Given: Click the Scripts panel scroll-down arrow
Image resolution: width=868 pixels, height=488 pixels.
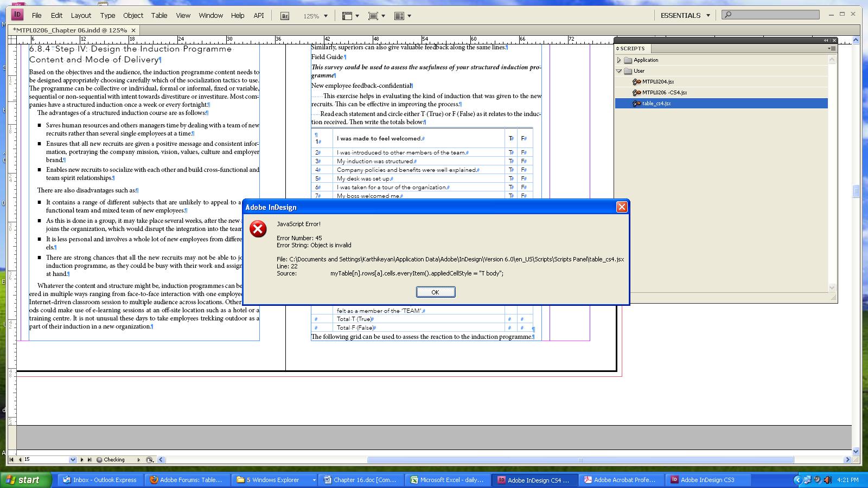Looking at the screenshot, I should tap(833, 288).
